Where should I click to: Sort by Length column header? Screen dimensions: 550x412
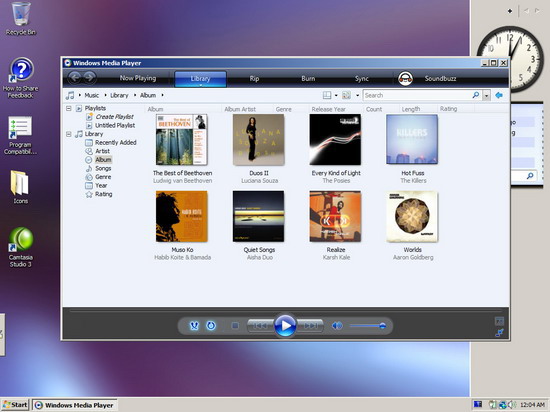tap(411, 109)
